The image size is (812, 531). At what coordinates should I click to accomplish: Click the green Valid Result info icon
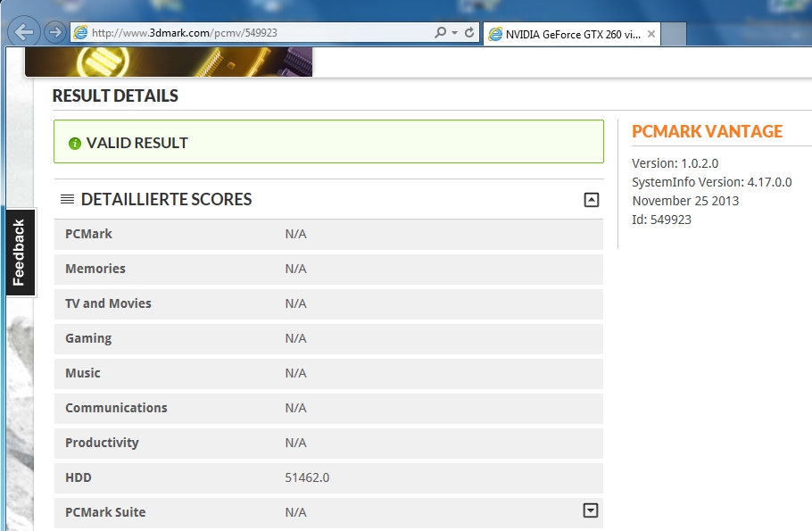[x=75, y=144]
